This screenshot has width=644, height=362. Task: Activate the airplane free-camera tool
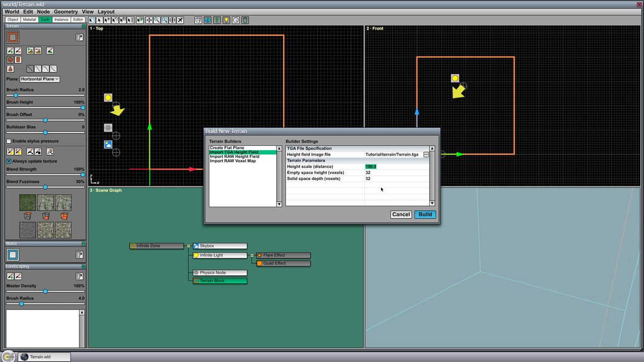coord(180,20)
